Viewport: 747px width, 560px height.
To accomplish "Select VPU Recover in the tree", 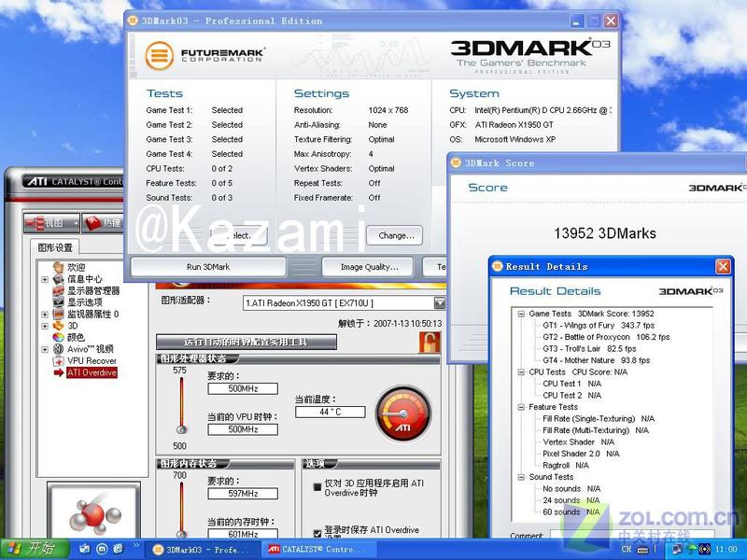I will [x=92, y=361].
